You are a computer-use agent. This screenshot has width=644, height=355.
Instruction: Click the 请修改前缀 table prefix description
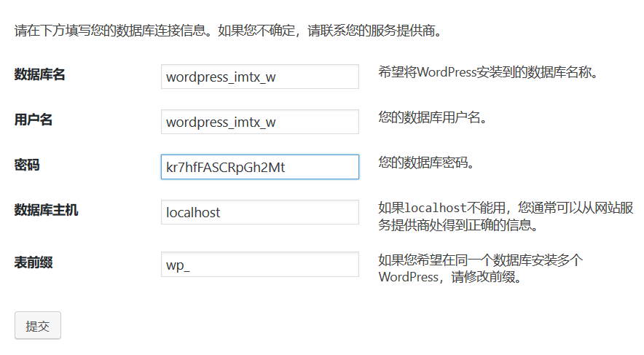481,268
